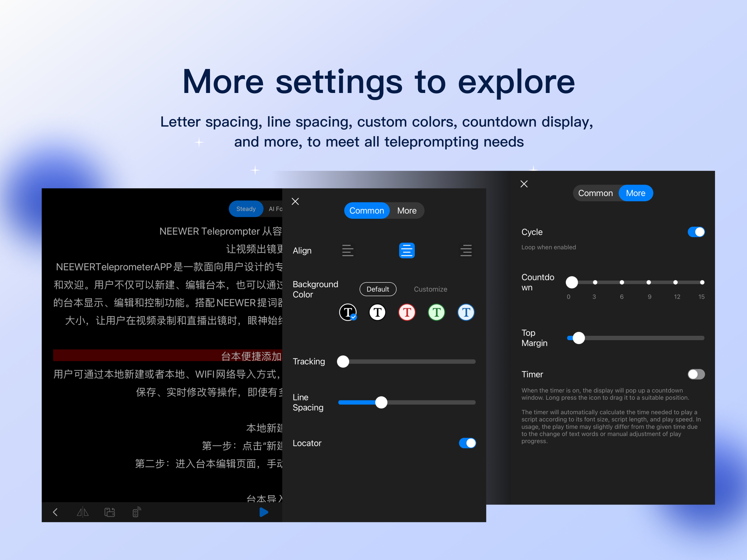This screenshot has width=747, height=560.
Task: Set the Countdown slider to the 15 mark
Action: tap(702, 282)
